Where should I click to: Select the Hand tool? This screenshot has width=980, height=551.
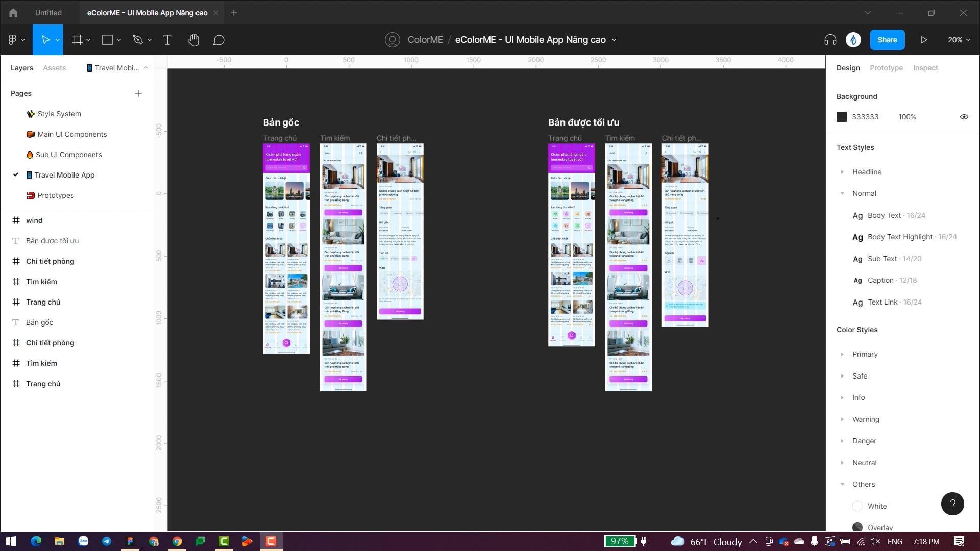[x=193, y=40]
